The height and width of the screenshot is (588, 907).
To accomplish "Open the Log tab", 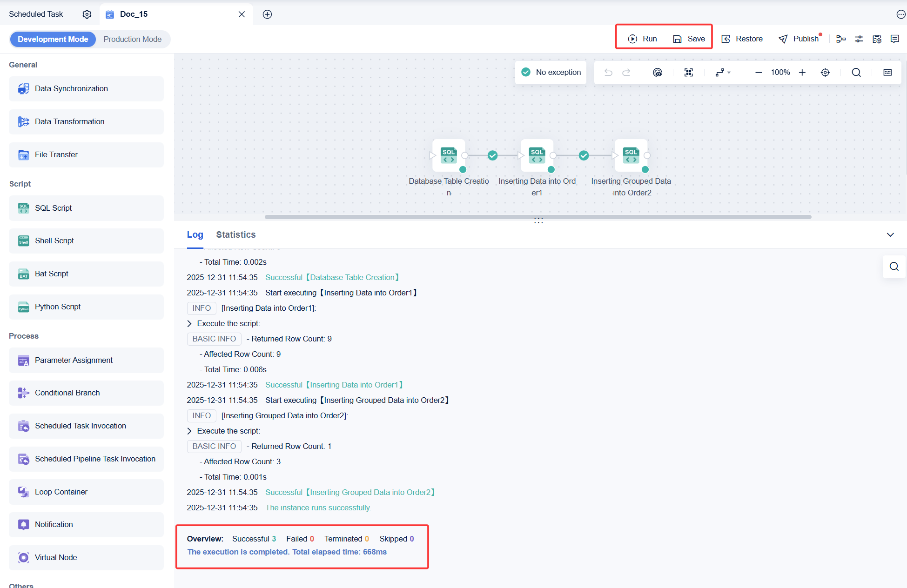I will point(195,234).
